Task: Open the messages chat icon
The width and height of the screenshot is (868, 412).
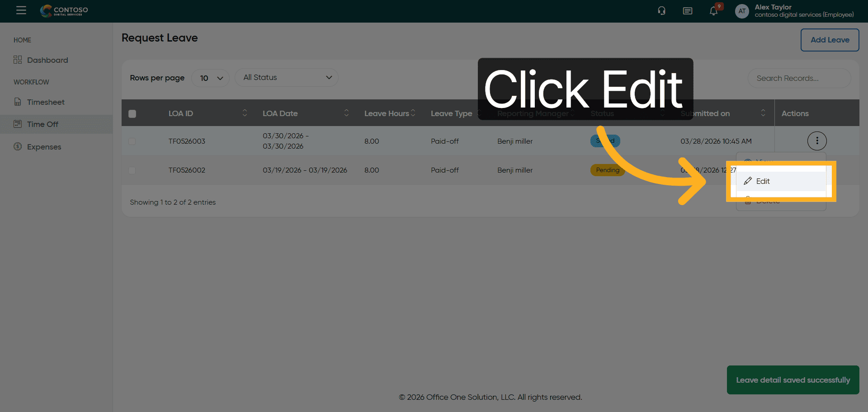Action: coord(687,11)
